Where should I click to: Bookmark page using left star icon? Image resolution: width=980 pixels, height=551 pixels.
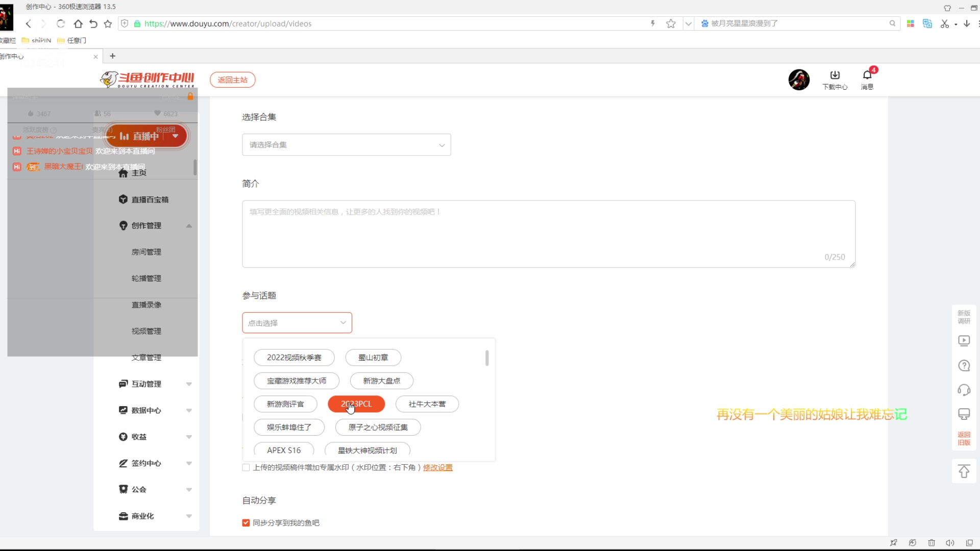108,23
